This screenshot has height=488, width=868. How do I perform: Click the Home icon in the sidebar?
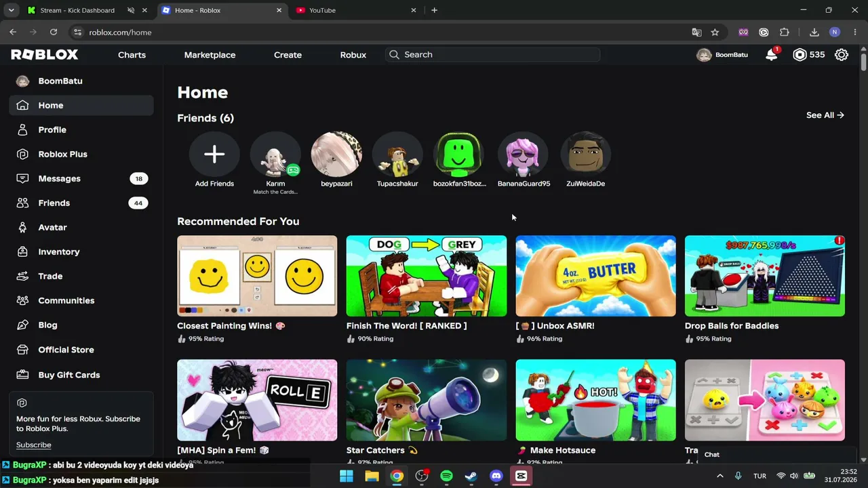[x=22, y=105]
